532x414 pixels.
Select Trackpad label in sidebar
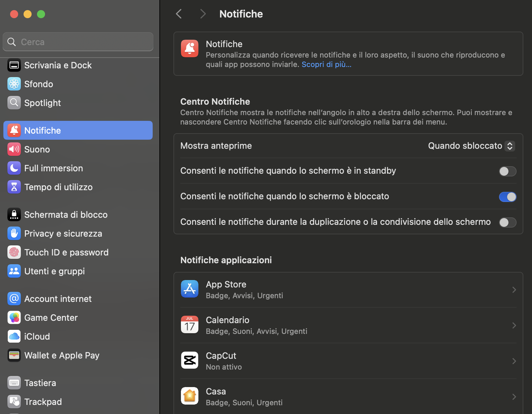(x=43, y=402)
